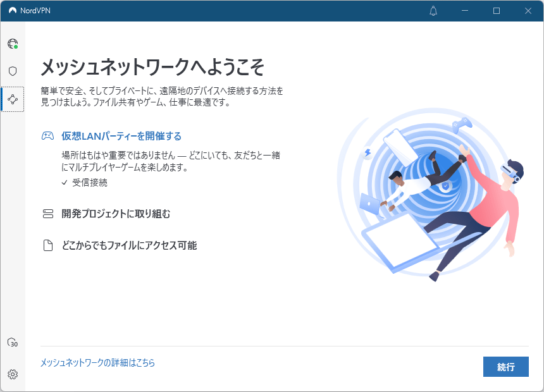The height and width of the screenshot is (392, 544).
Task: Maximize the NordVPN window
Action: tap(497, 11)
